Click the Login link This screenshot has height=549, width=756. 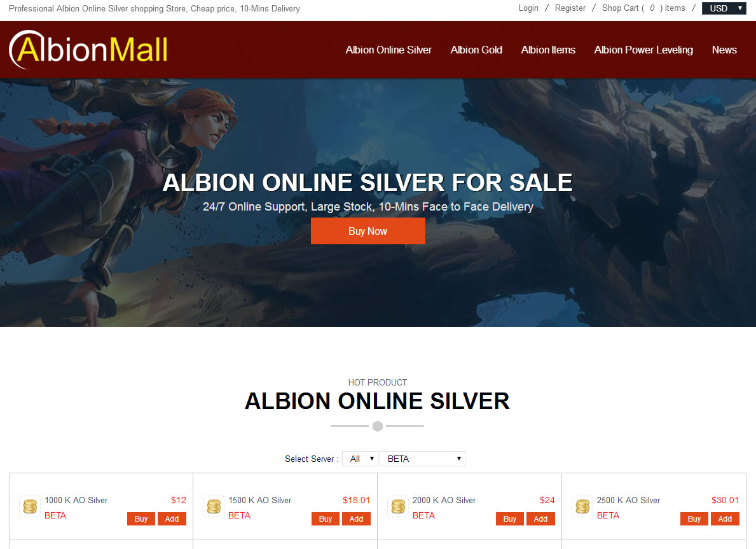point(528,8)
